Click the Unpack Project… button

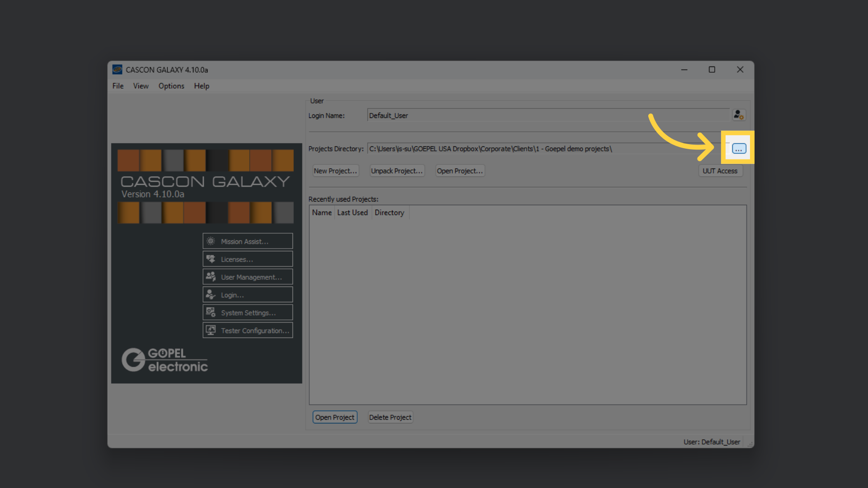click(x=397, y=171)
